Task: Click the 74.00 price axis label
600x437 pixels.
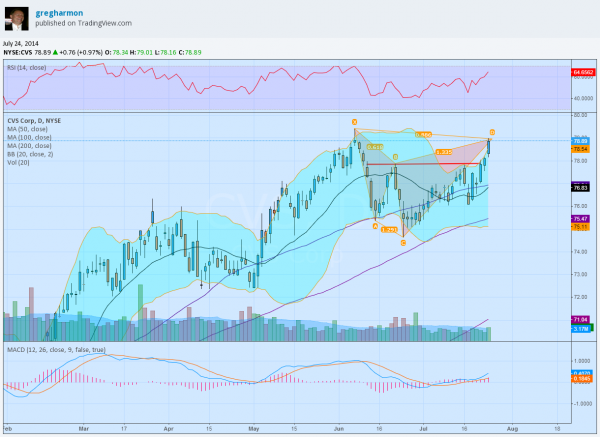Action: pyautogui.click(x=580, y=252)
